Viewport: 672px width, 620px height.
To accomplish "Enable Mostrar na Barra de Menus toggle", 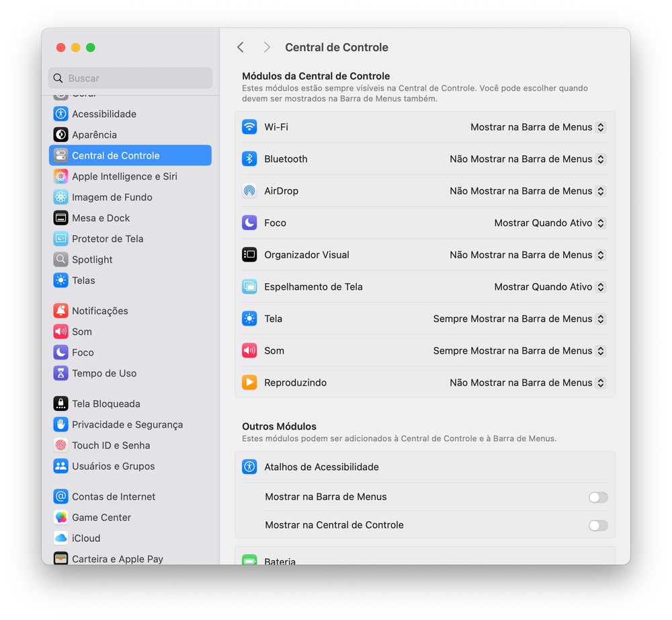I will tap(597, 498).
